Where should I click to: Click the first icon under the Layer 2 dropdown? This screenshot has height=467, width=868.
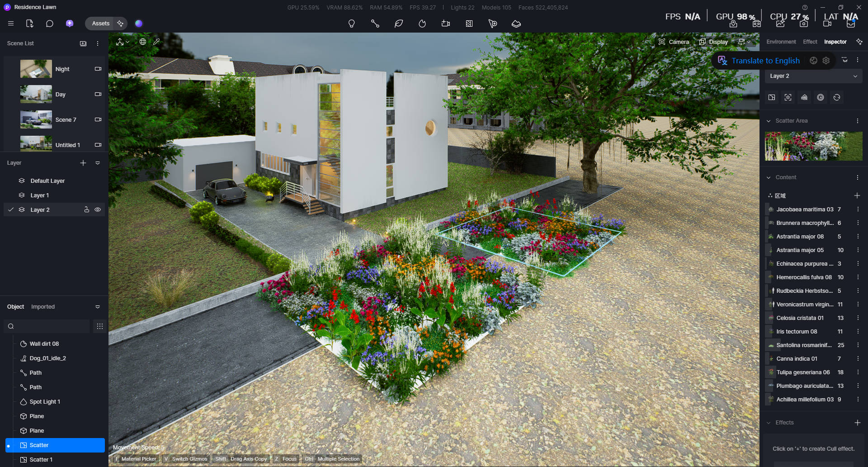[772, 97]
